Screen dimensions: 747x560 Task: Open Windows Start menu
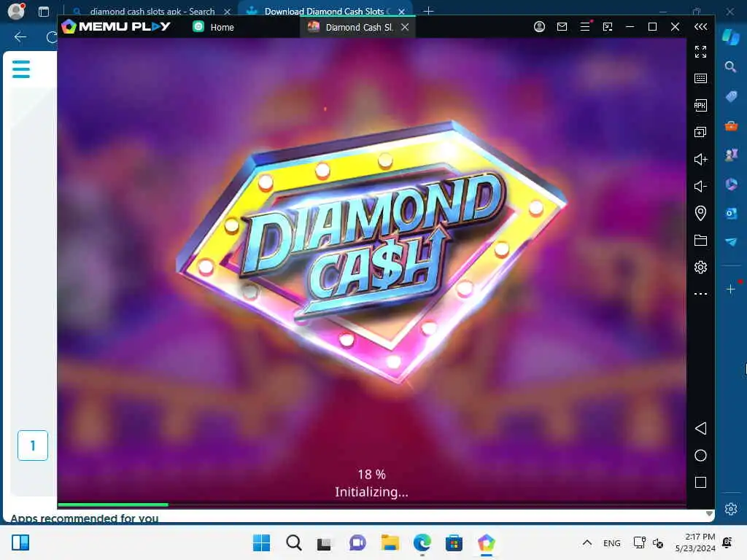click(x=261, y=542)
